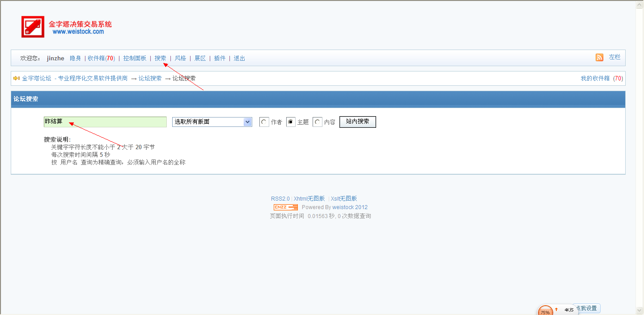Open the Xhtml无图版 link
This screenshot has height=315, width=644.
(x=309, y=199)
